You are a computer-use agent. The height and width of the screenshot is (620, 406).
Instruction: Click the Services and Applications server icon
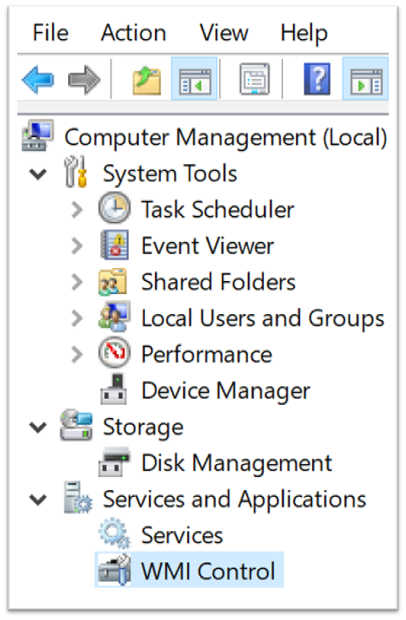tap(78, 497)
